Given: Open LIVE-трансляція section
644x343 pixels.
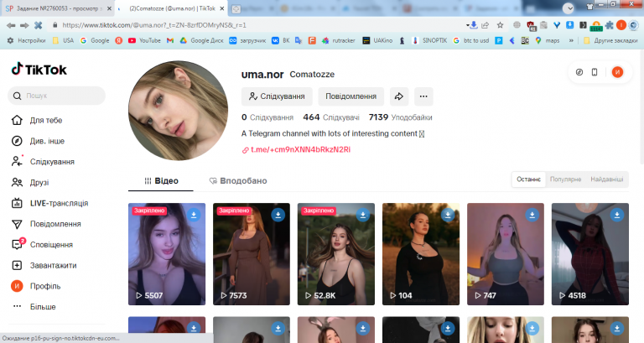Looking at the screenshot, I should (x=49, y=203).
